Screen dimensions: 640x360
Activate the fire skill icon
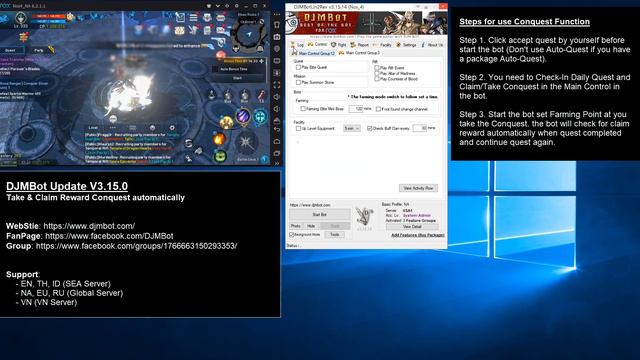[x=219, y=139]
